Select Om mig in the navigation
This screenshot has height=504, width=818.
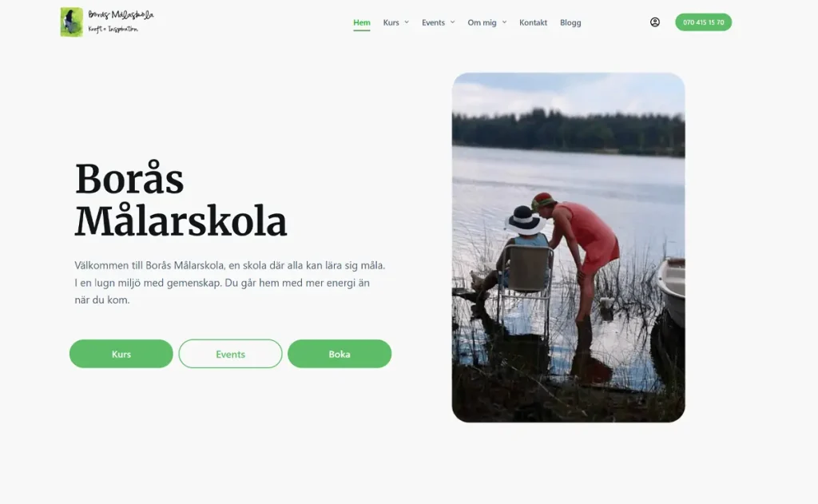pos(482,22)
